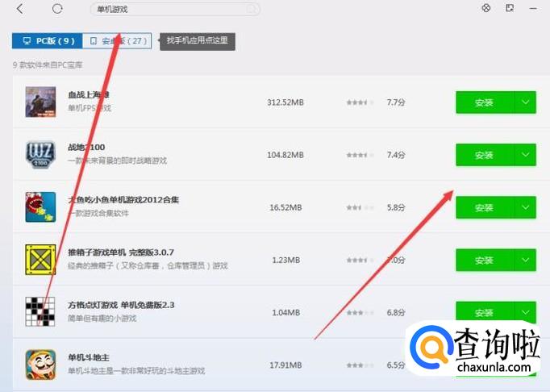Click the 一款游戏合集软件 description
This screenshot has width=550, height=392.
point(98,213)
